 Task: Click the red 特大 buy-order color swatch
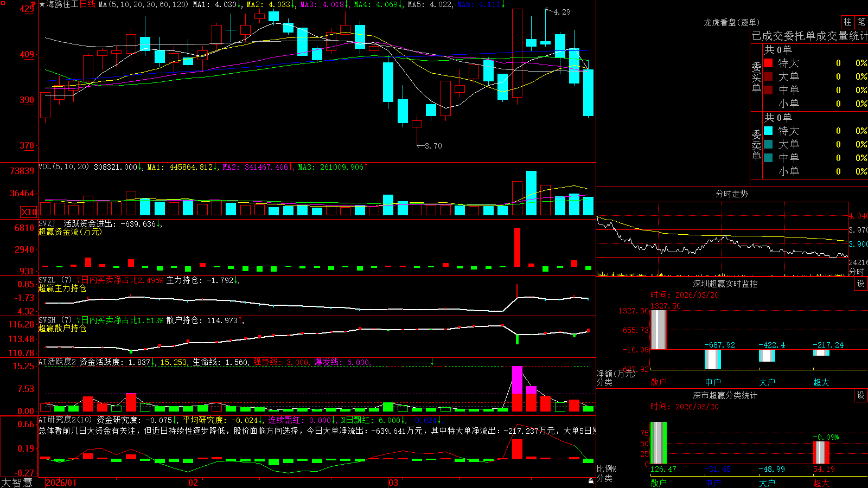(x=768, y=63)
